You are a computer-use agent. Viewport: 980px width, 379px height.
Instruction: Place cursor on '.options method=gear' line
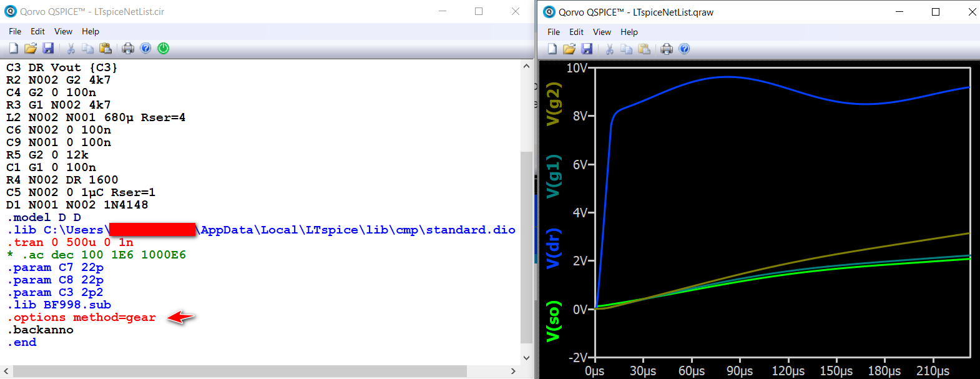(x=81, y=317)
